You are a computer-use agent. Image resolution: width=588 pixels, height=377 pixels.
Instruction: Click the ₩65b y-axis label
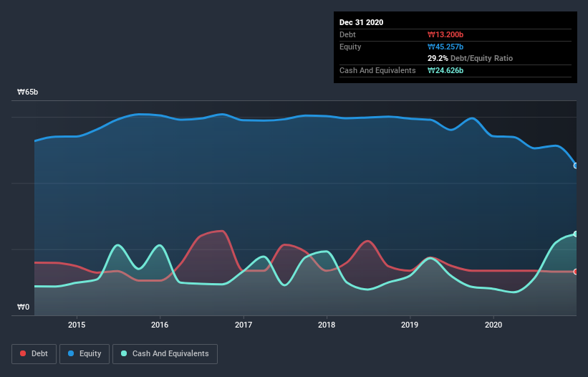point(27,92)
